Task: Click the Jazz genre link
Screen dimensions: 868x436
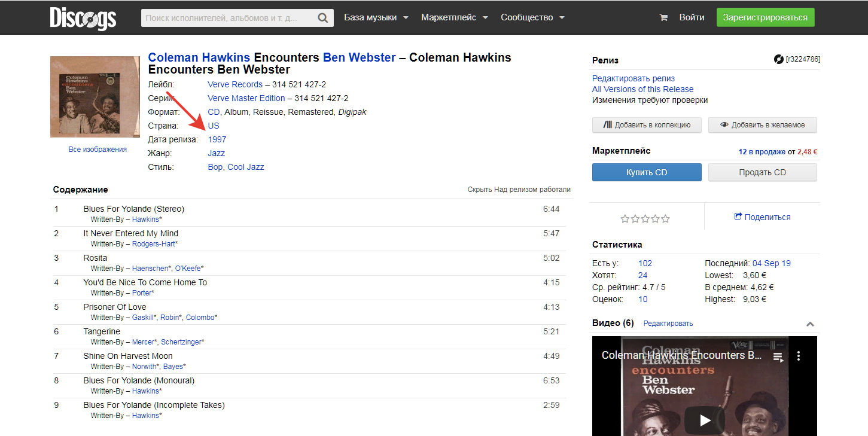Action: (x=217, y=153)
